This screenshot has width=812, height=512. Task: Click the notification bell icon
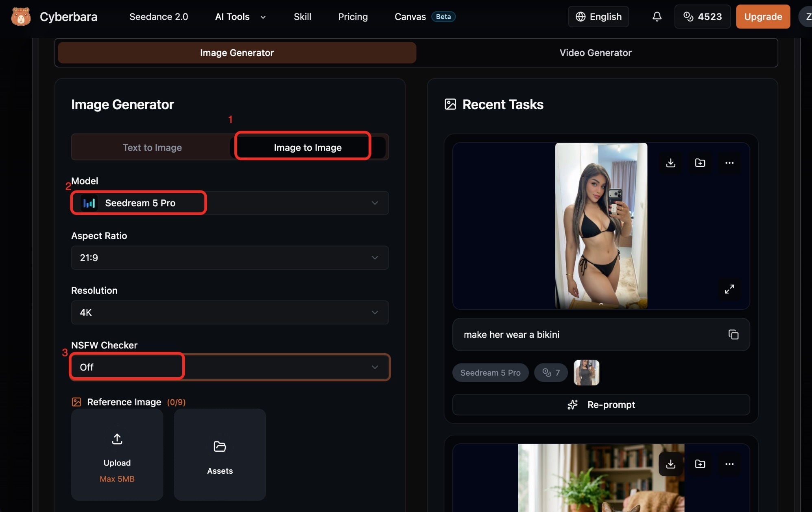[657, 17]
